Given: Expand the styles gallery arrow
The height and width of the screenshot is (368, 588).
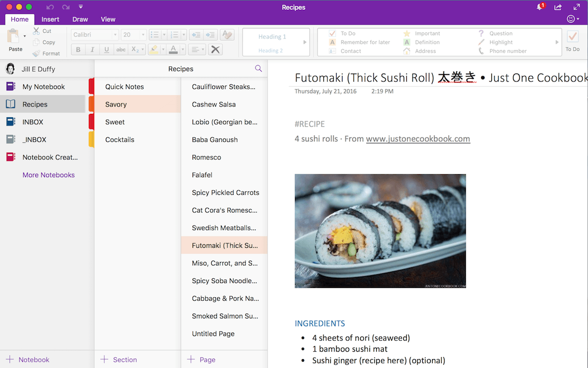Looking at the screenshot, I should [x=305, y=42].
